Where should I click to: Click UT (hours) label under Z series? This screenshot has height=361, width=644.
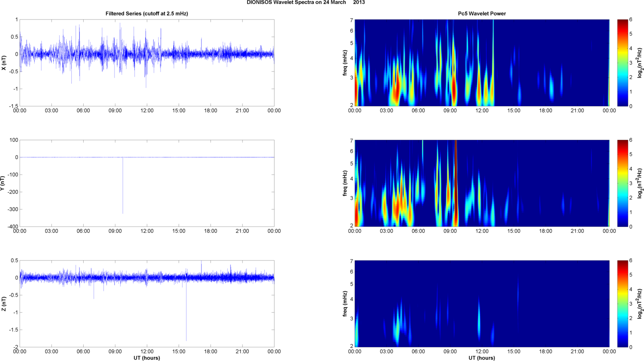(147, 358)
